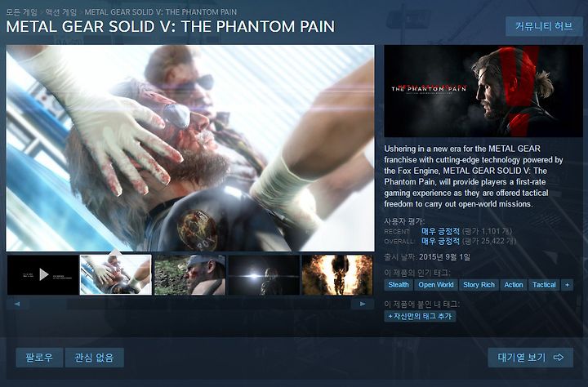Select the Story Rich tag

pyautogui.click(x=479, y=285)
